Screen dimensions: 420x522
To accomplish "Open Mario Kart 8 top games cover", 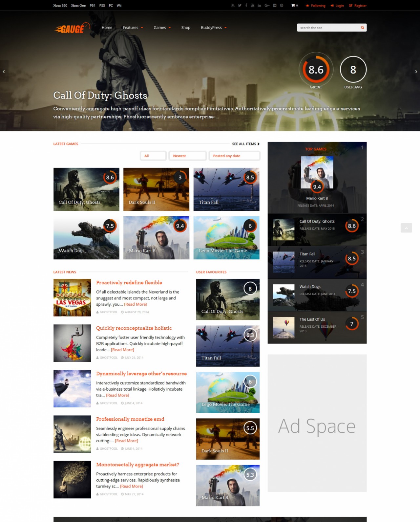I will click(x=317, y=172).
